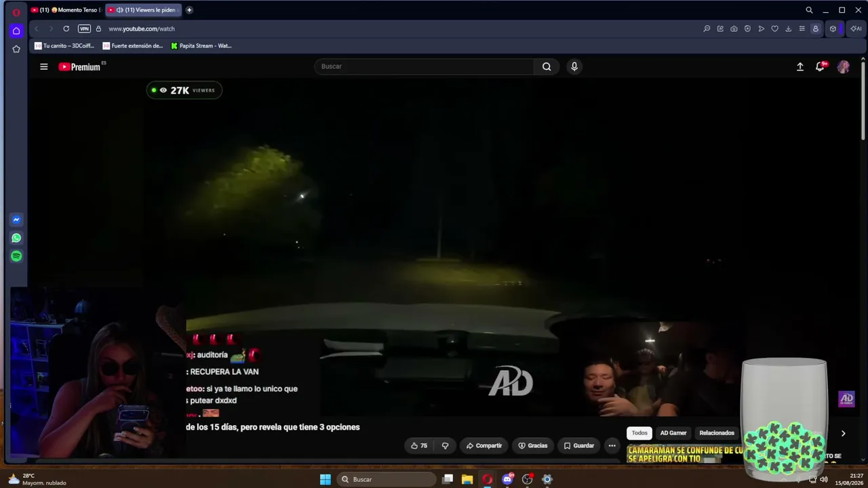
Task: Start voice search with microphone
Action: (x=574, y=66)
